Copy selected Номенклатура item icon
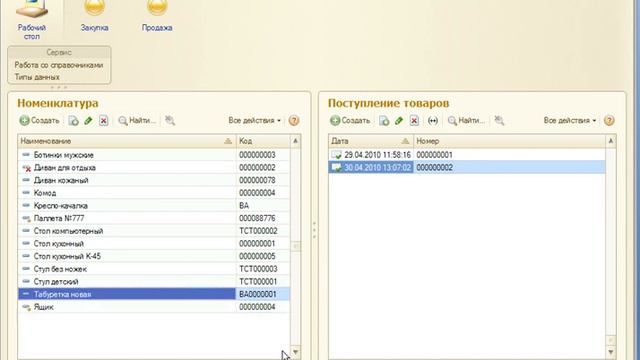640x360 pixels. point(73,120)
